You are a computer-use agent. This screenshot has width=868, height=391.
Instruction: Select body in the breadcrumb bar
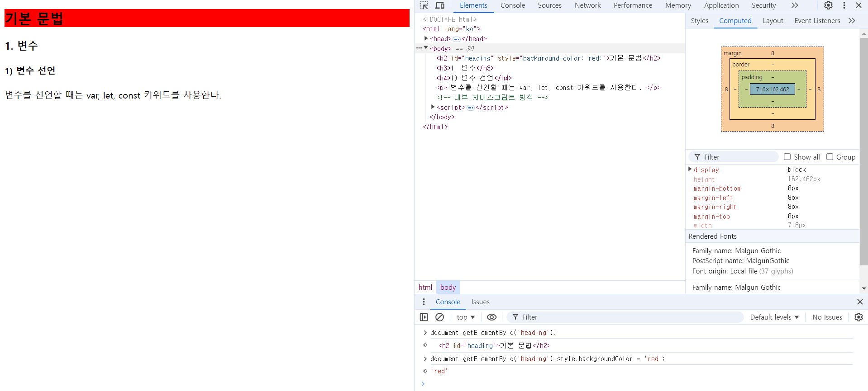448,287
